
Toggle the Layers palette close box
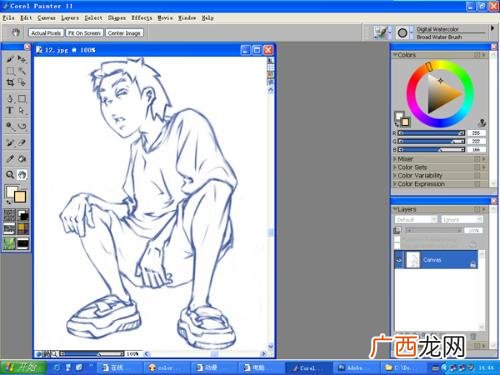pos(477,209)
